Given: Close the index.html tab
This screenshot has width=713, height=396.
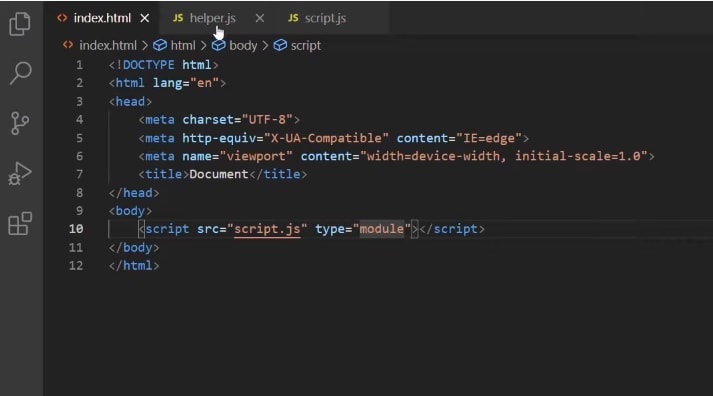Looking at the screenshot, I should coord(145,18).
